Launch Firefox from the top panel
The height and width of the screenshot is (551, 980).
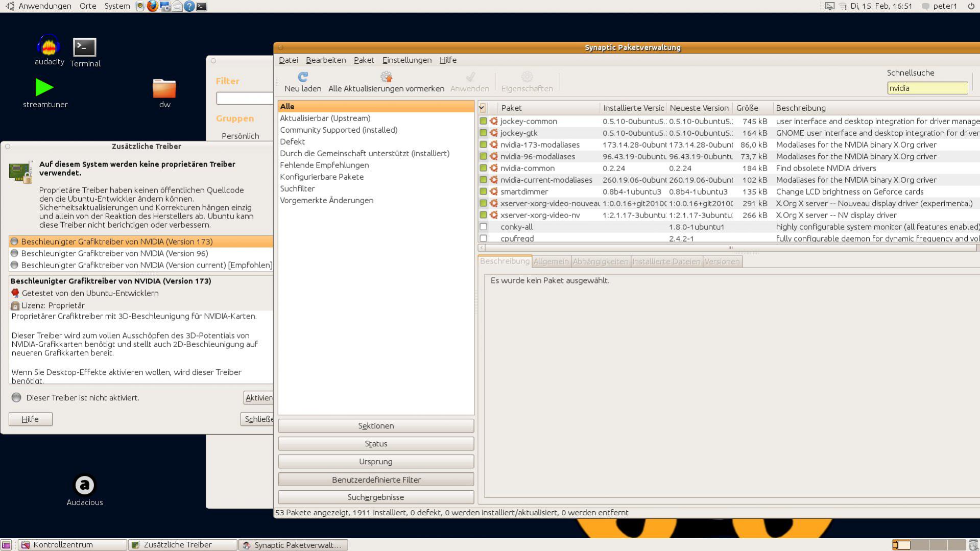[x=152, y=6]
